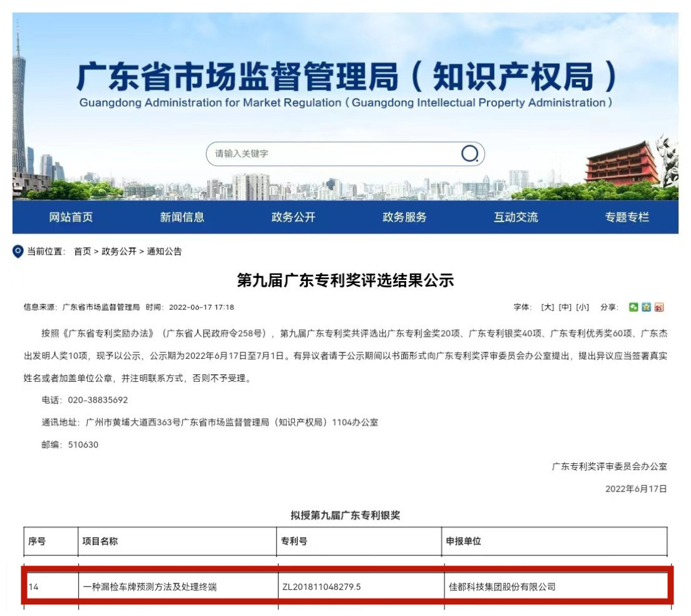Open the 新闻信息 navigation menu
691x616 pixels.
tap(182, 218)
